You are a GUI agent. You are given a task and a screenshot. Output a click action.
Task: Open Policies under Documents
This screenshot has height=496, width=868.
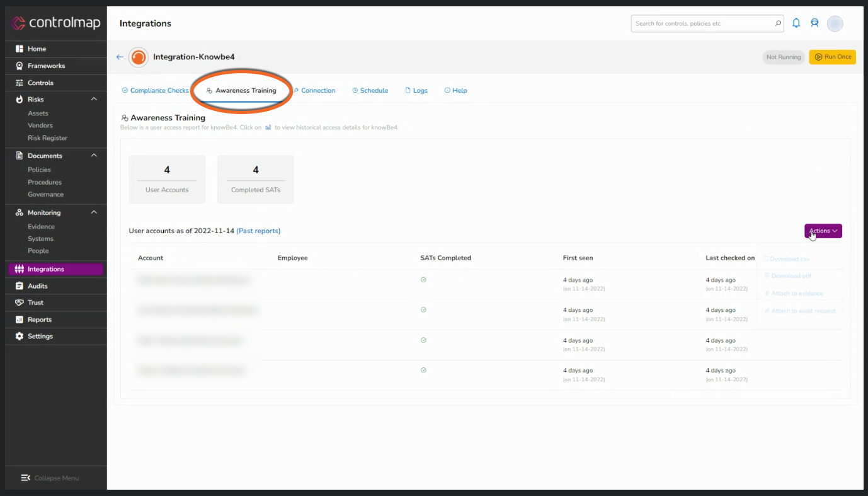[x=39, y=170]
